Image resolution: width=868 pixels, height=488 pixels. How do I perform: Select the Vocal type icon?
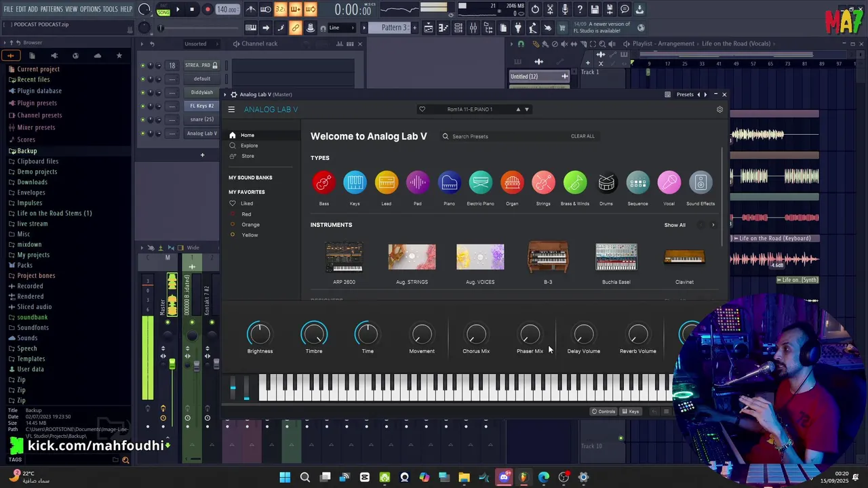coord(669,182)
